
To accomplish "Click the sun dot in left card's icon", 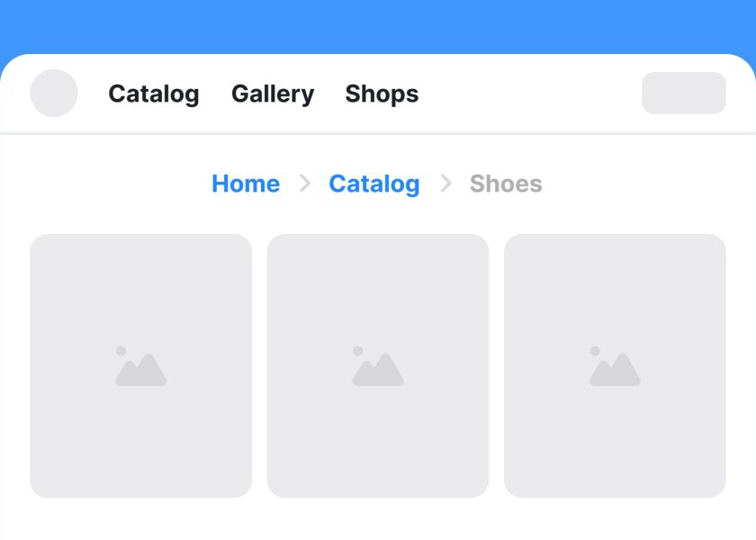I will (121, 351).
